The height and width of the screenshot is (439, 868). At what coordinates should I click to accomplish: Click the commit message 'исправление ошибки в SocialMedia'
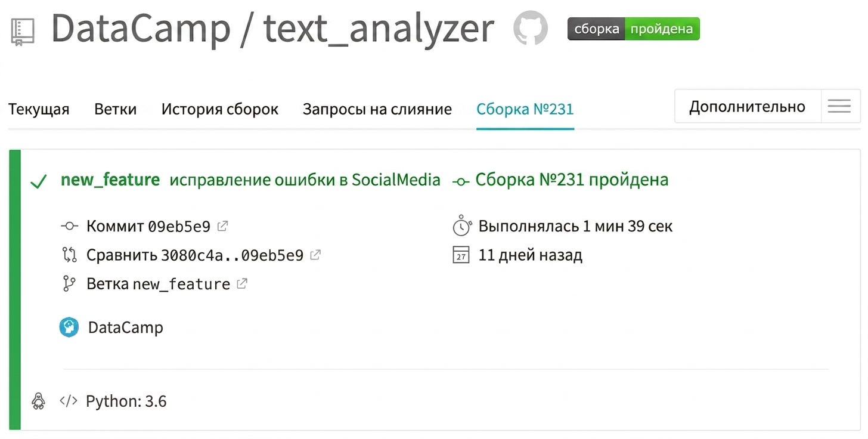(305, 180)
